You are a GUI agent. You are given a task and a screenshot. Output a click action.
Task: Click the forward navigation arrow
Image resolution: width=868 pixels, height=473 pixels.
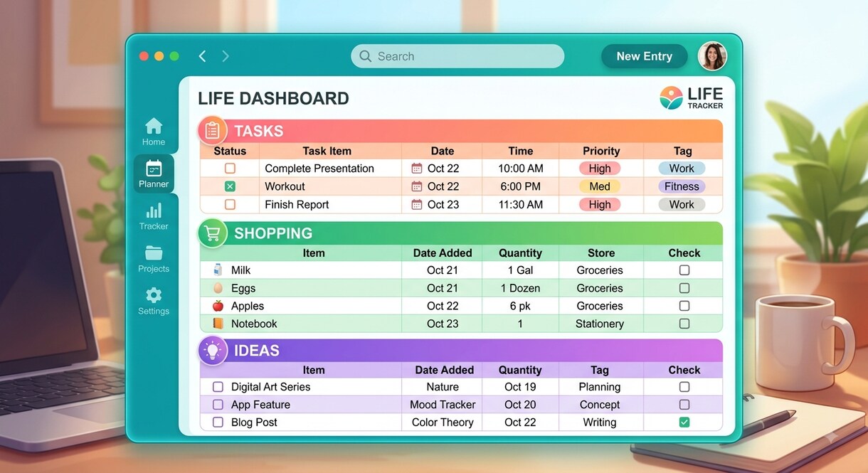point(226,56)
